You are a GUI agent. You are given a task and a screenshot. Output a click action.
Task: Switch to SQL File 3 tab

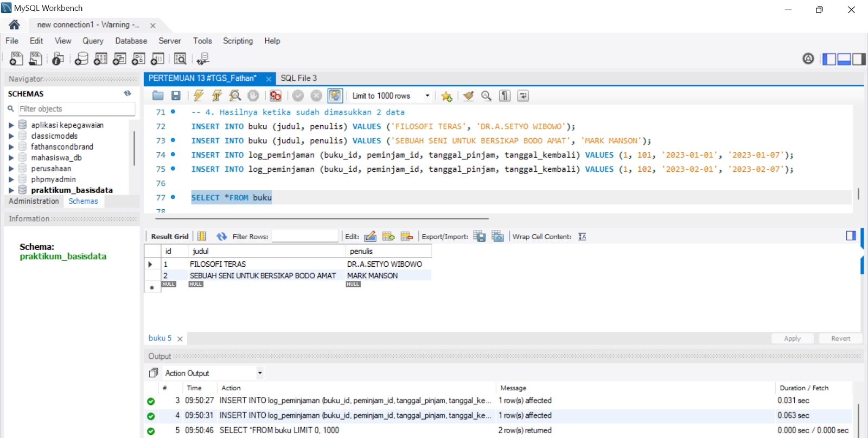299,78
